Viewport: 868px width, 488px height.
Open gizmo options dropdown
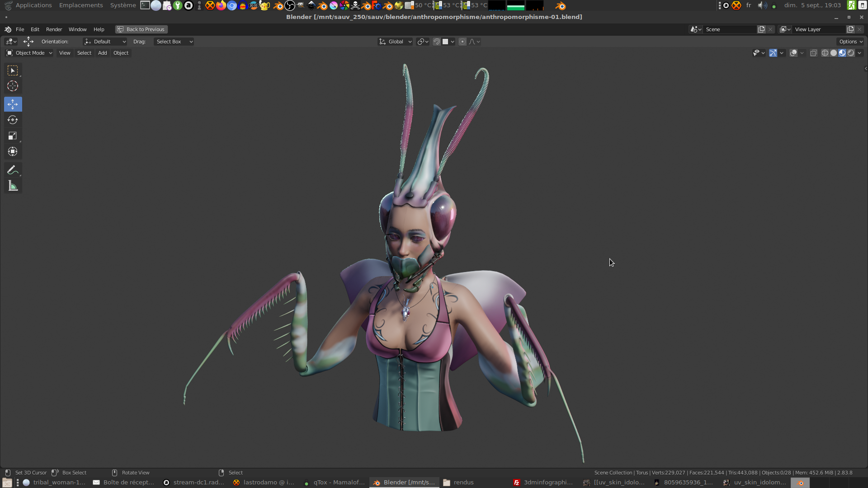point(782,53)
